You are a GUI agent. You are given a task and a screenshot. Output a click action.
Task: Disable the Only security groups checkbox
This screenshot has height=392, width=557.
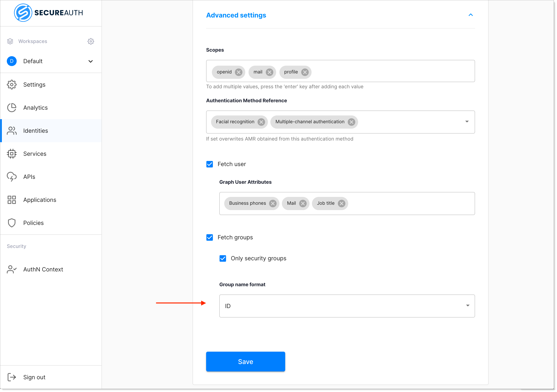[223, 258]
